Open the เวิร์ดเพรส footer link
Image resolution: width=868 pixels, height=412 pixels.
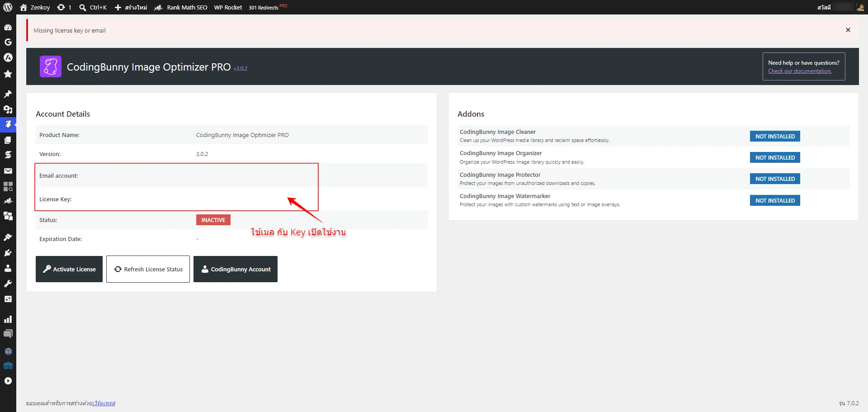(x=104, y=403)
